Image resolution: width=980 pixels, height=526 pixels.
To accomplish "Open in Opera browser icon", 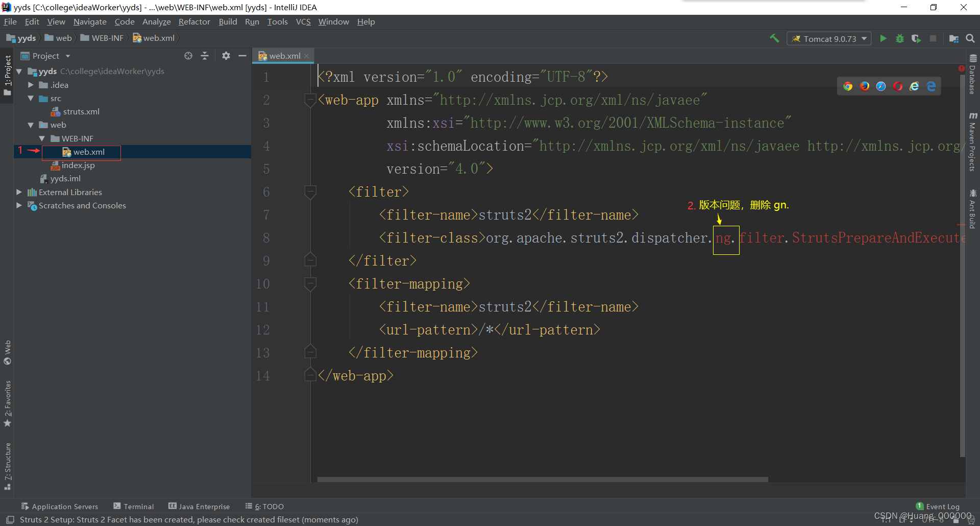I will pyautogui.click(x=898, y=86).
